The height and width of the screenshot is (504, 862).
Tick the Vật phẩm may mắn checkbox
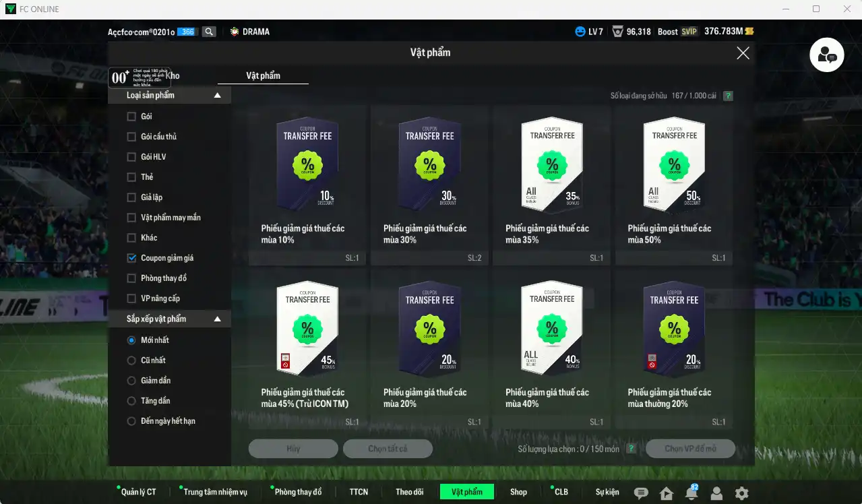point(131,218)
